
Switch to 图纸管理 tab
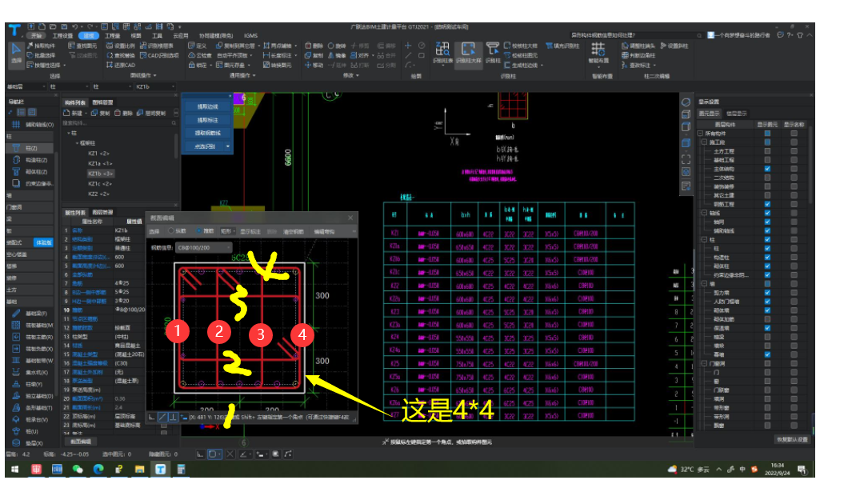pyautogui.click(x=102, y=102)
